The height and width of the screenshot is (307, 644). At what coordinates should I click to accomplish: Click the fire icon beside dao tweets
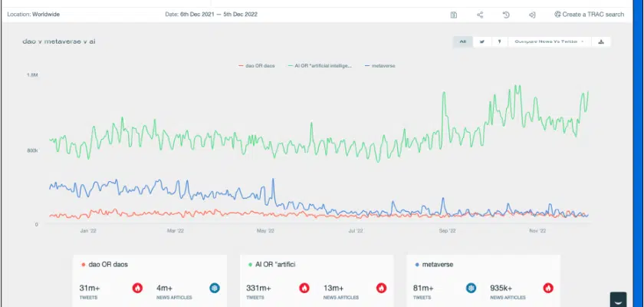coord(137,288)
